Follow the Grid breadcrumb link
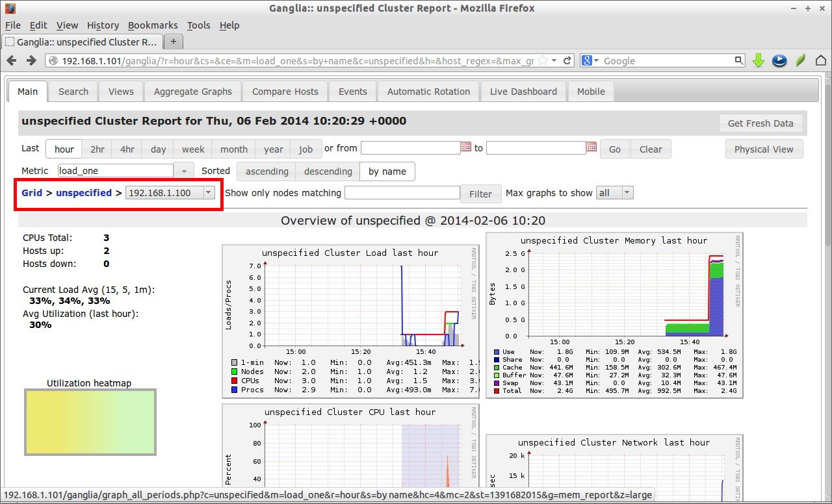The width and height of the screenshot is (832, 504). click(32, 193)
